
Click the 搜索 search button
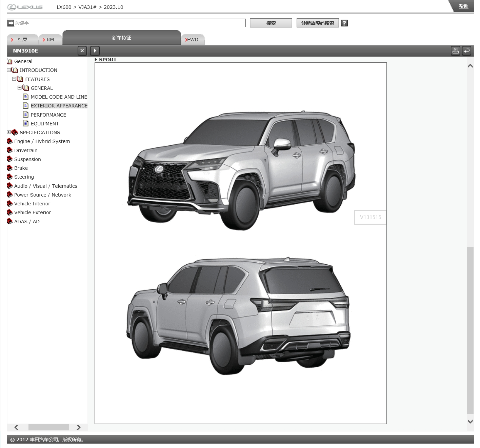click(271, 23)
